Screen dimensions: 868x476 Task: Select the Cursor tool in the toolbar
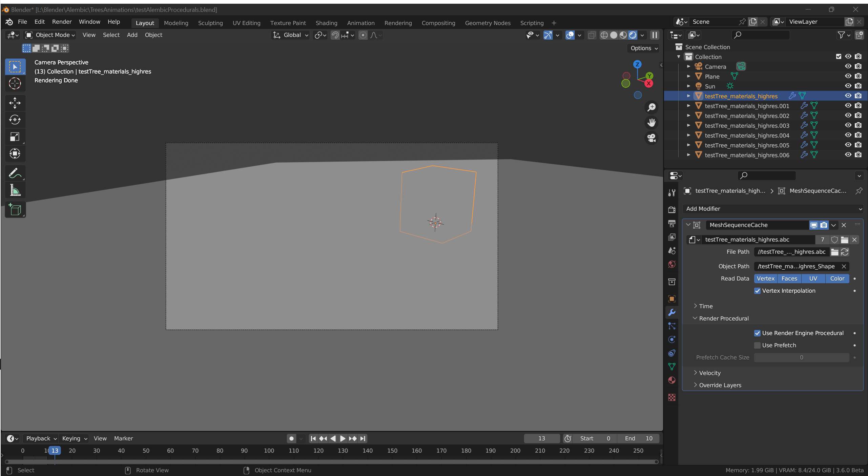[x=15, y=83]
